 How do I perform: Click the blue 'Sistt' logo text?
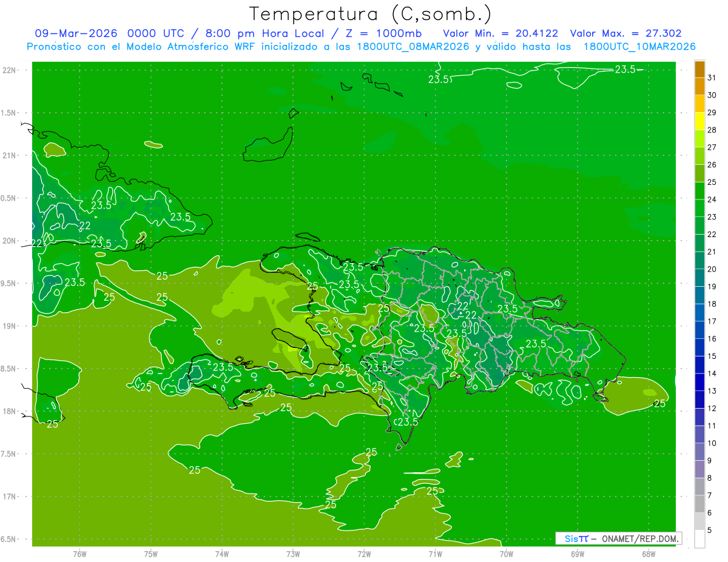tap(576, 538)
